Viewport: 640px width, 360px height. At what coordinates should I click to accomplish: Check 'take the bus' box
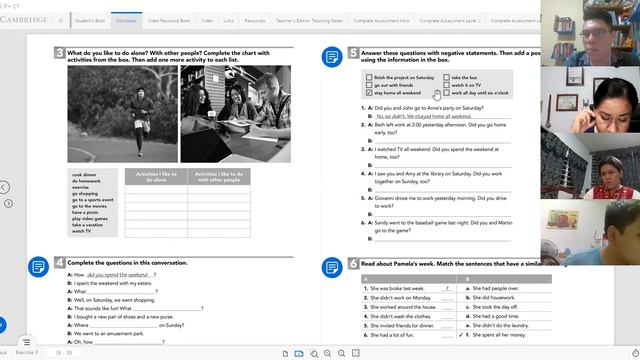(x=447, y=77)
